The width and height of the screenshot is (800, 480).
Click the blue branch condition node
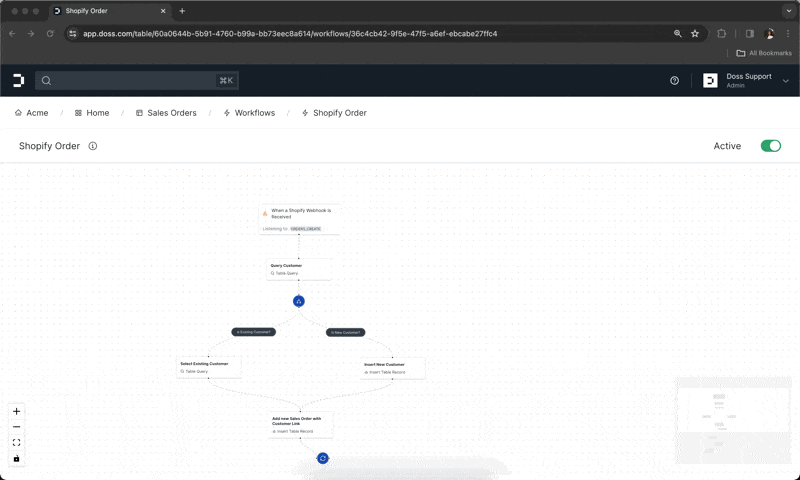[x=299, y=301]
